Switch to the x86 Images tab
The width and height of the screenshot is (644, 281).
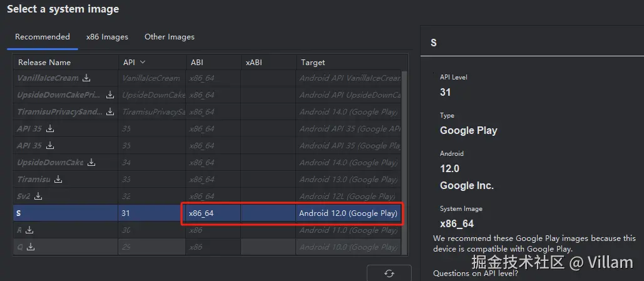pyautogui.click(x=107, y=37)
